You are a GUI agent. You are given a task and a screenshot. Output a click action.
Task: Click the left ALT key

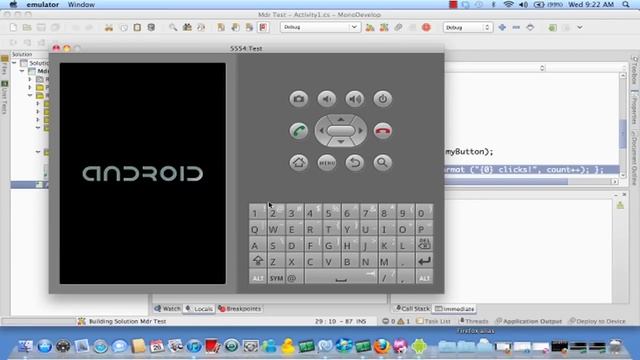tap(258, 278)
